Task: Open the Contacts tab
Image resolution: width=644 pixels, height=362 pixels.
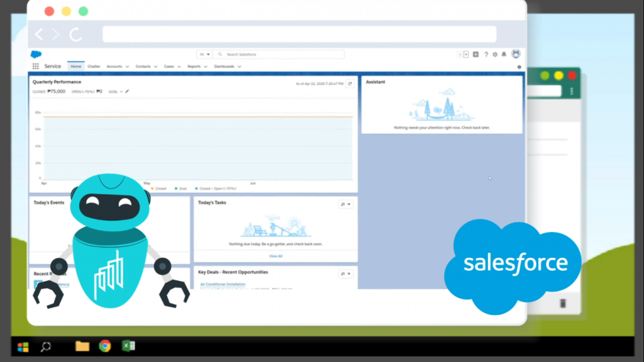Action: 143,67
